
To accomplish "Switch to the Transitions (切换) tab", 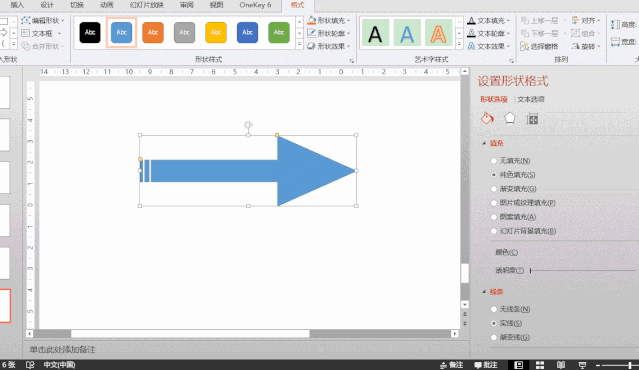I will (x=77, y=5).
